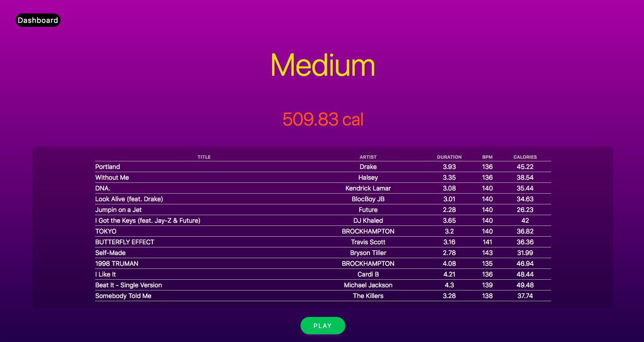644x342 pixels.
Task: Click calories value 35.44
Action: click(525, 188)
